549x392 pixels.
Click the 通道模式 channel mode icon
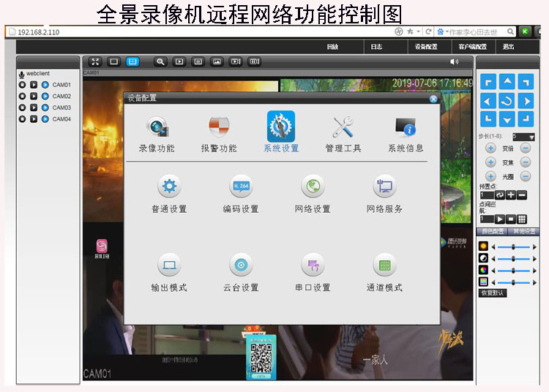tap(384, 265)
